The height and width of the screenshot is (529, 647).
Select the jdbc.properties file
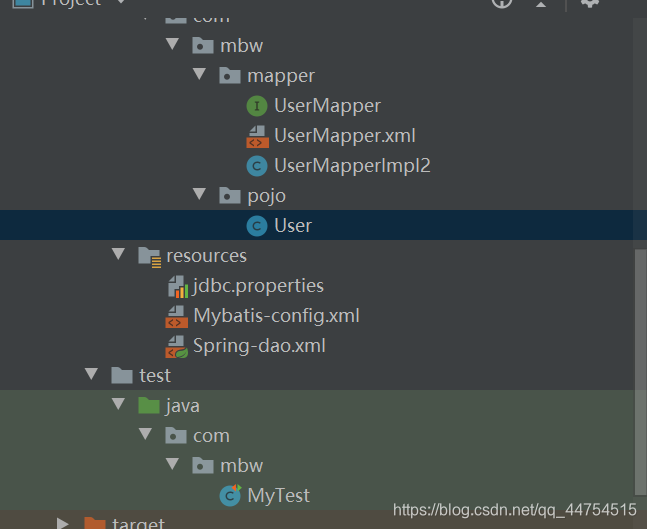point(258,286)
